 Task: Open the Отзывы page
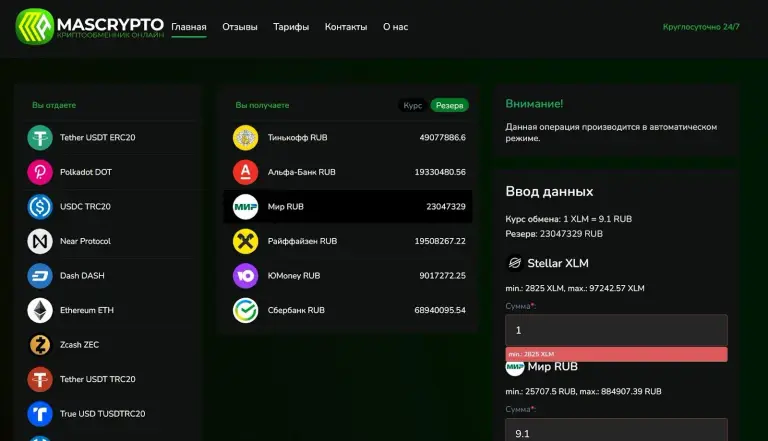(x=240, y=27)
